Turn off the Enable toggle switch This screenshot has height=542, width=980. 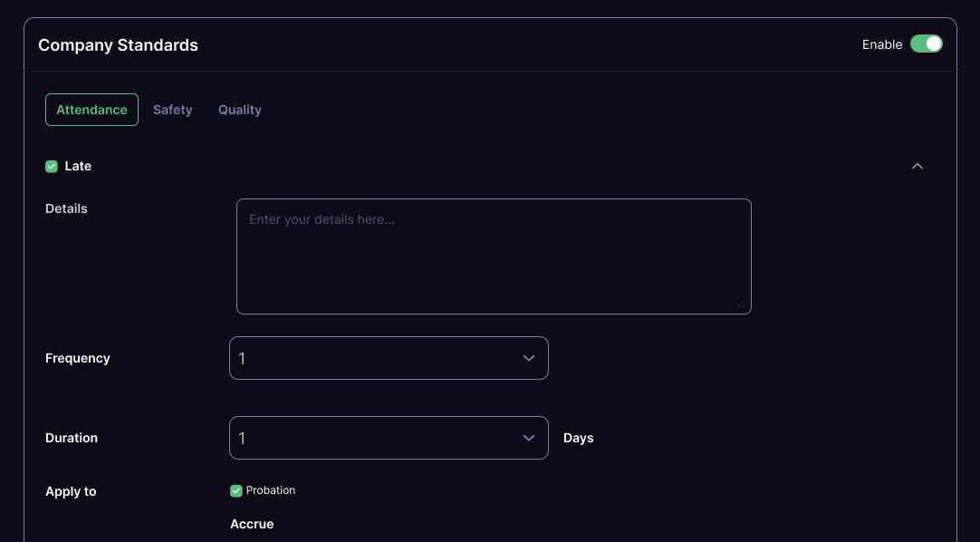point(927,44)
